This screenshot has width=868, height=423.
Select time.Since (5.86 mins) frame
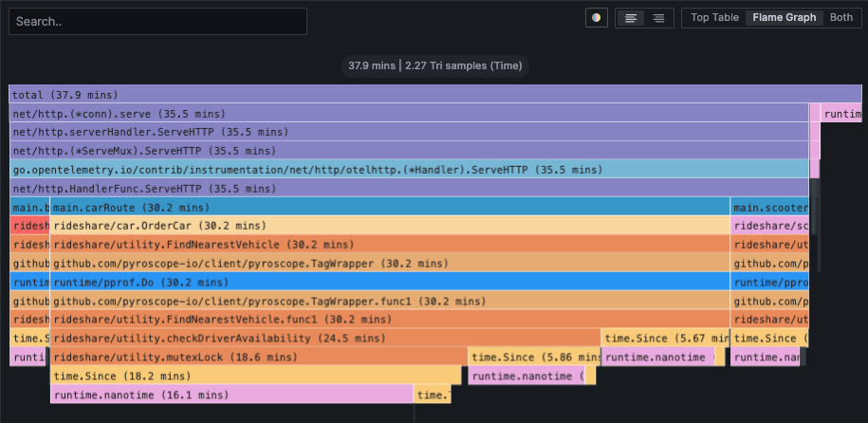[x=533, y=357]
